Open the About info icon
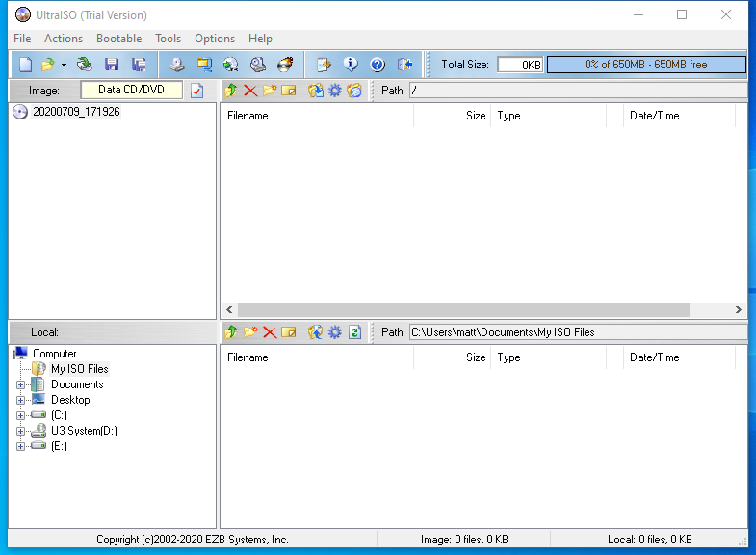This screenshot has width=756, height=555. [x=351, y=65]
